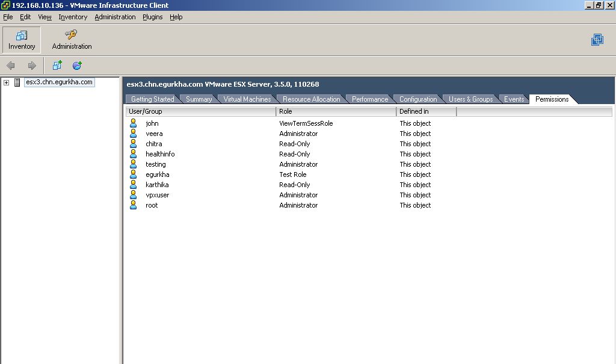Sort by the Defined in column header

[x=427, y=111]
